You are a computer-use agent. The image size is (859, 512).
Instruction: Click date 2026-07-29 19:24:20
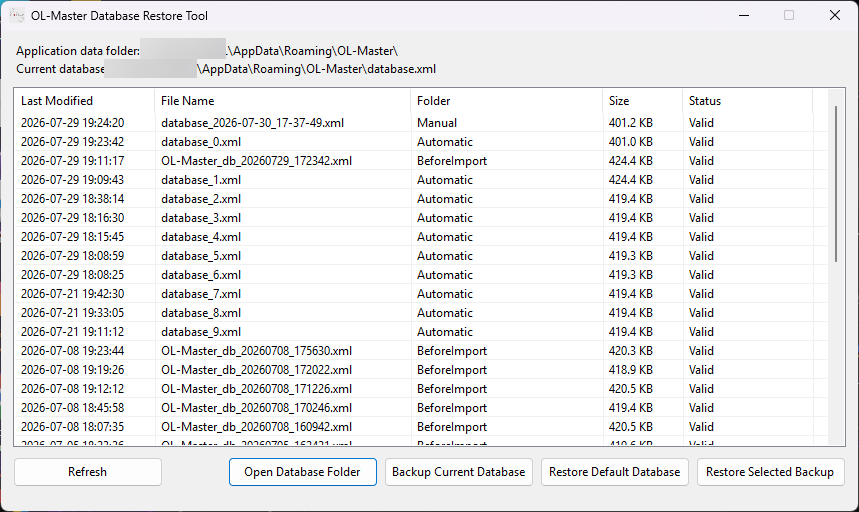click(x=72, y=123)
